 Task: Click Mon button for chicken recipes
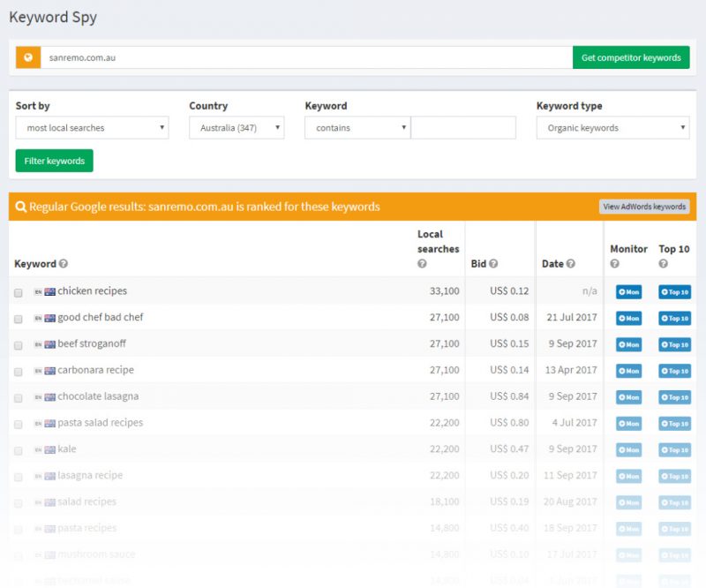point(628,292)
